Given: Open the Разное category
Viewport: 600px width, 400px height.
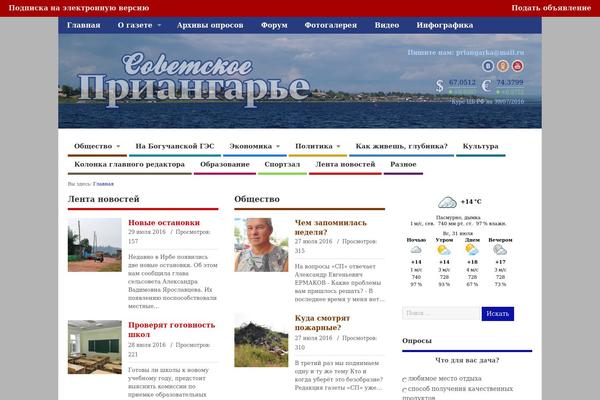Looking at the screenshot, I should click(403, 164).
